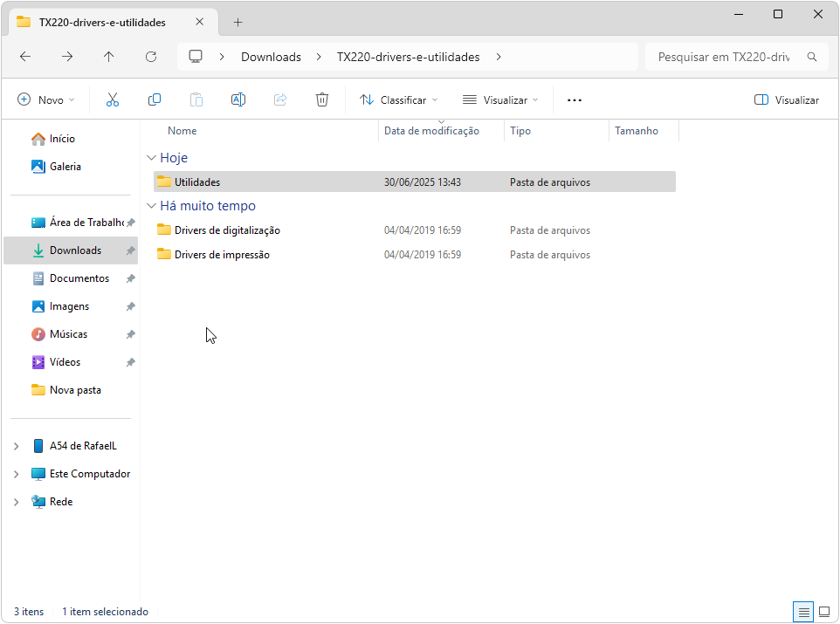Click the 04/04/2019 date of Drivers de impressão
This screenshot has height=624, width=840.
point(423,255)
